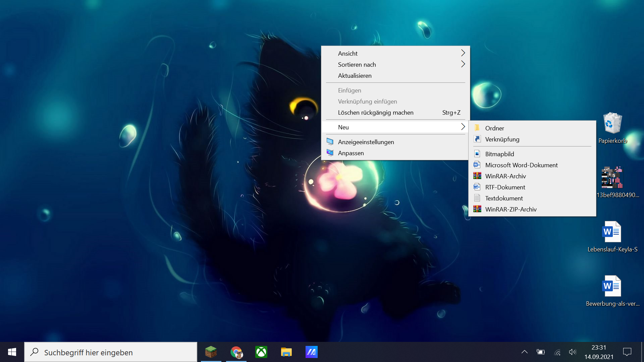Open Chrome from the taskbar

236,352
